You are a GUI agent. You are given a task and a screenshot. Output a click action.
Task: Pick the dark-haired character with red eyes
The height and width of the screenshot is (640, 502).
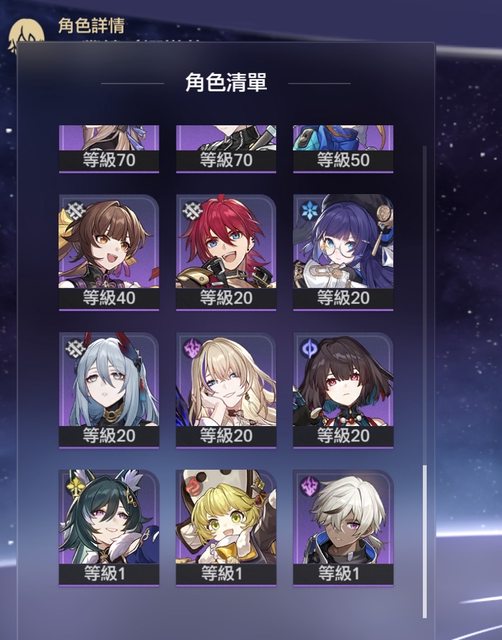343,390
